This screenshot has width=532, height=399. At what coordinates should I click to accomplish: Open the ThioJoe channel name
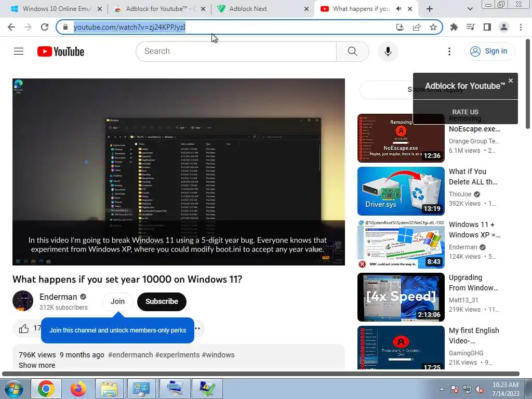click(460, 194)
